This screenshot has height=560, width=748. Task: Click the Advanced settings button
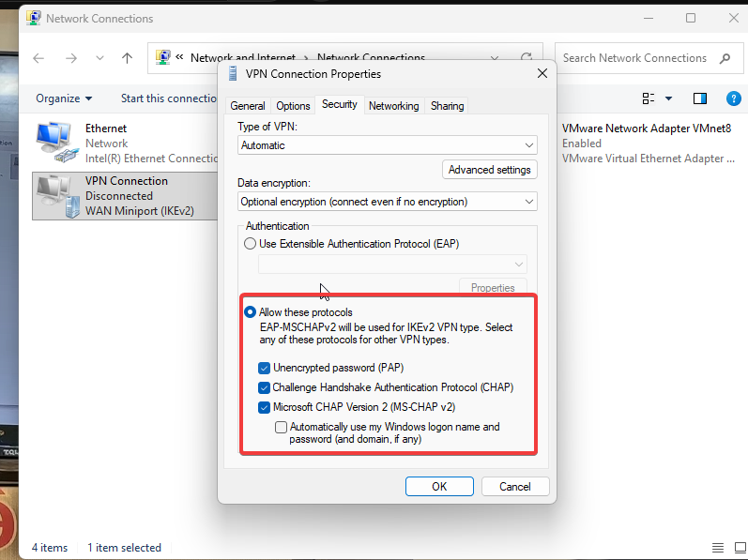[490, 170]
